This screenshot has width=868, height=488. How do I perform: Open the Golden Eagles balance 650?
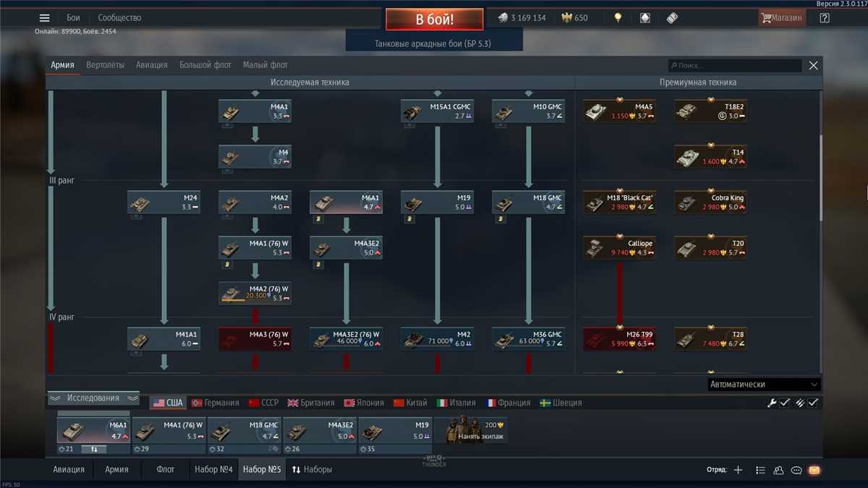[x=574, y=18]
